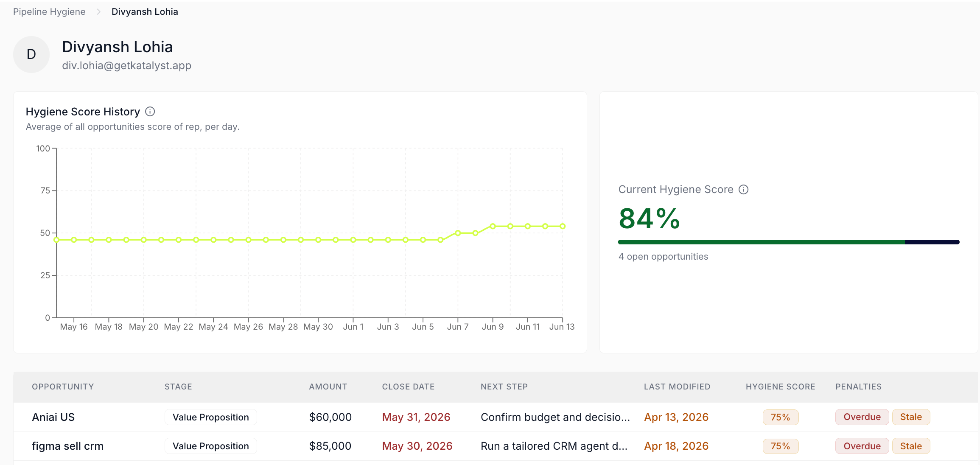Click the chart subtitle about average opportunities score
This screenshot has width=980, height=465.
point(133,127)
